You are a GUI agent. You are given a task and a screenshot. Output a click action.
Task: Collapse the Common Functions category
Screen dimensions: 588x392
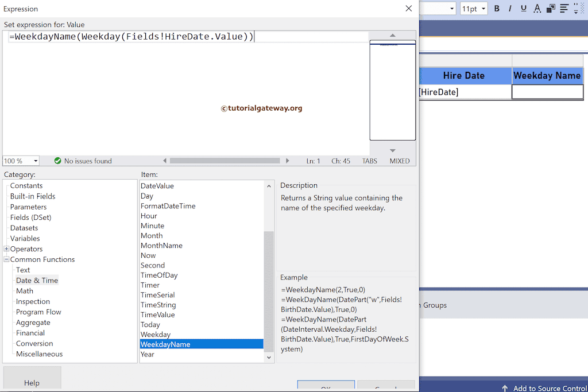click(x=6, y=259)
